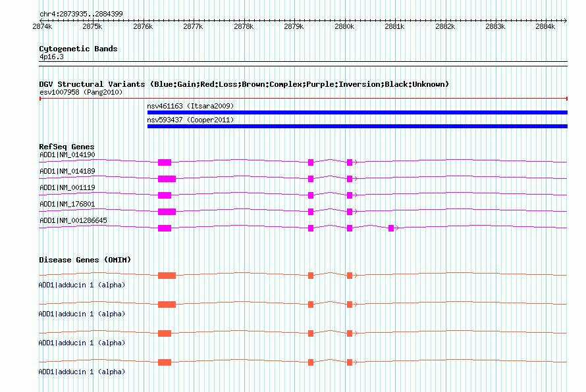Click NM_001286645's extra exon near 2881k
Screen dimensions: 586x392
[391, 228]
